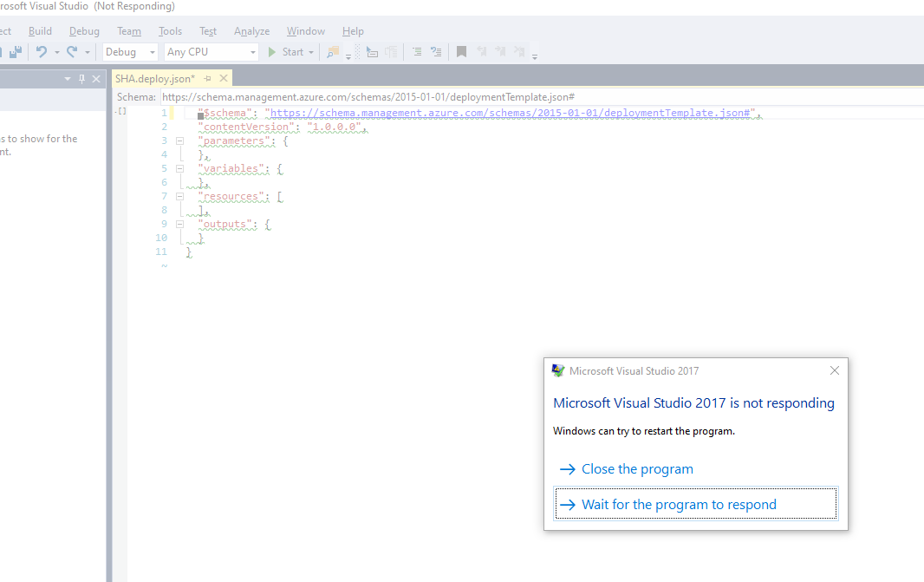The image size is (924, 582).
Task: Collapse the resources code block
Action: [180, 196]
